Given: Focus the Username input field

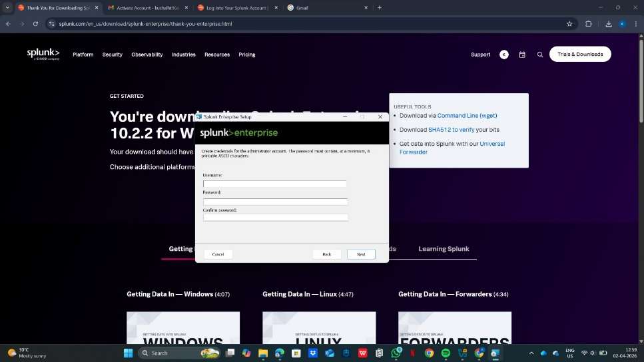Looking at the screenshot, I should click(x=274, y=184).
